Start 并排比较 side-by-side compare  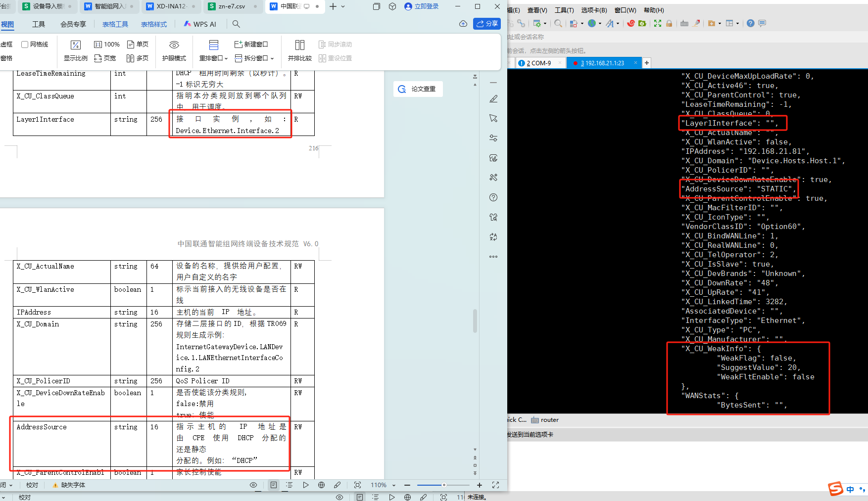(300, 51)
